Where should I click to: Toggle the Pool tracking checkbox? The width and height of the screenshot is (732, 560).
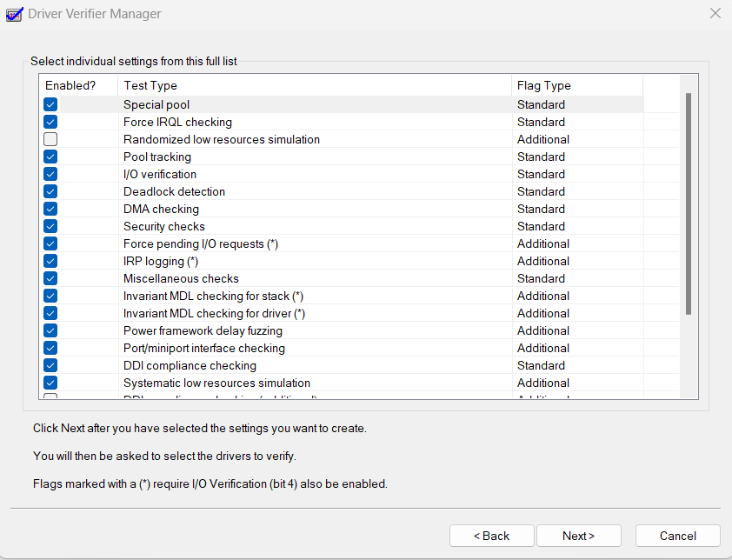coord(50,157)
